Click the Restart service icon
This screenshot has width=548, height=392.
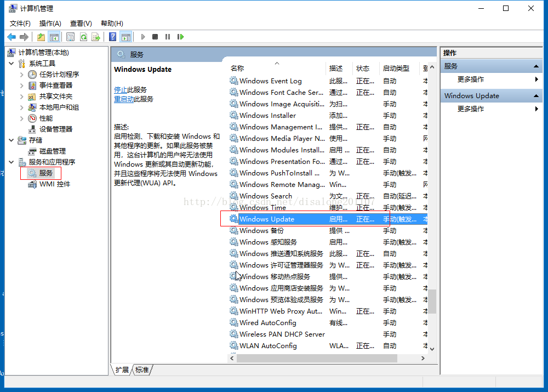point(180,37)
